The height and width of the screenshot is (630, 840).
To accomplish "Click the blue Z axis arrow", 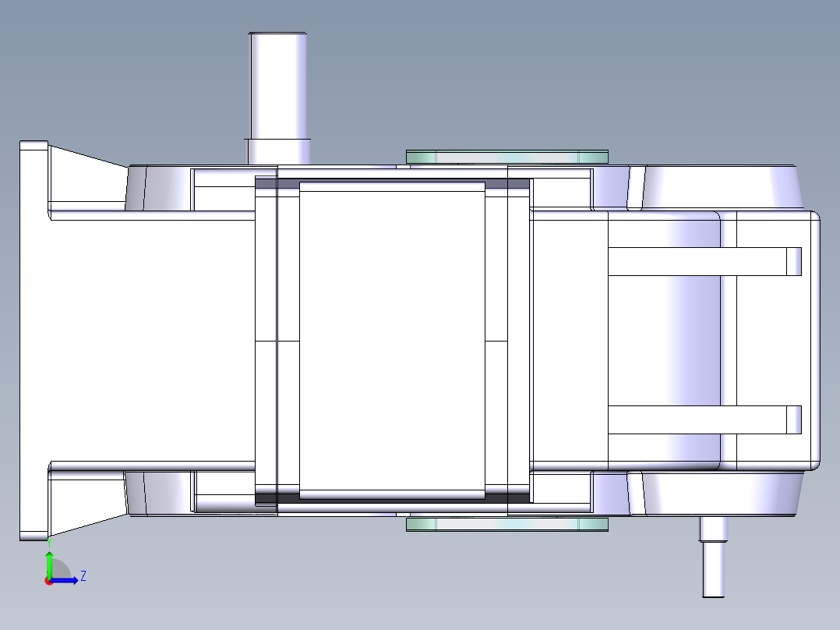I will (x=64, y=579).
